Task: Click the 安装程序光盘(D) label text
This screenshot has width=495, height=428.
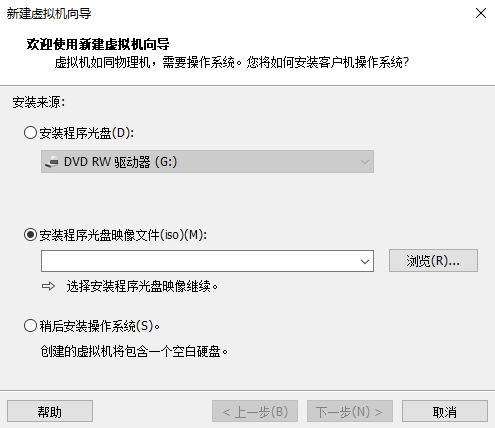Action: point(87,133)
